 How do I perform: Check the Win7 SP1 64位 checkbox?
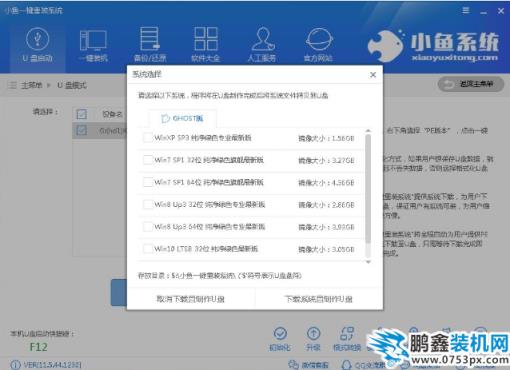coord(148,182)
